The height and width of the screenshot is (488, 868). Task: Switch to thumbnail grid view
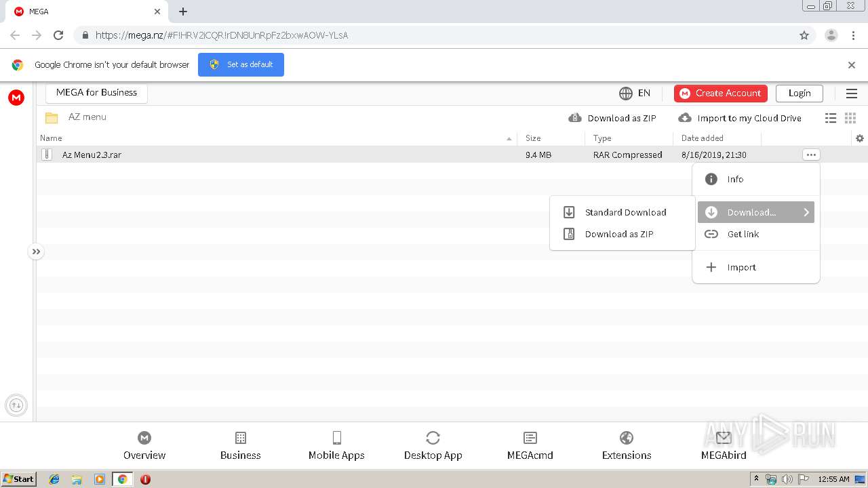[850, 118]
